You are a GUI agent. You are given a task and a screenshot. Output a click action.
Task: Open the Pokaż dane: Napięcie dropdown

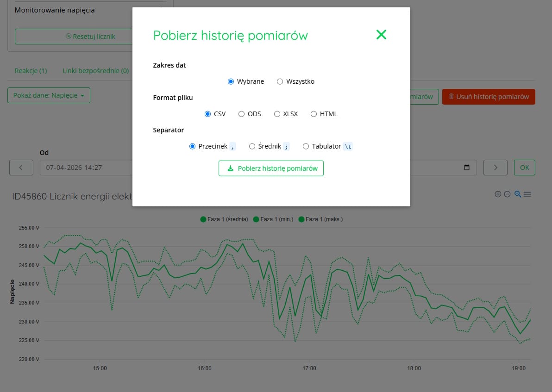coord(49,94)
